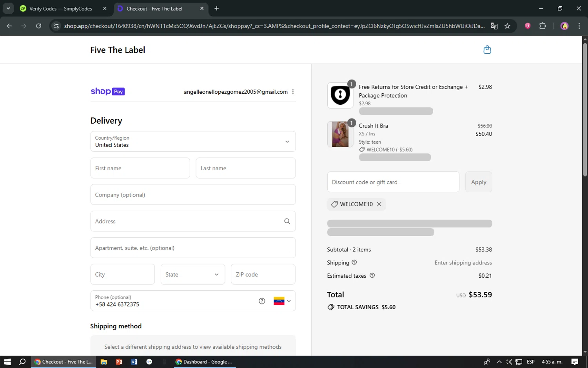The image size is (588, 368).
Task: Open account options menu next to email
Action: pos(293,92)
